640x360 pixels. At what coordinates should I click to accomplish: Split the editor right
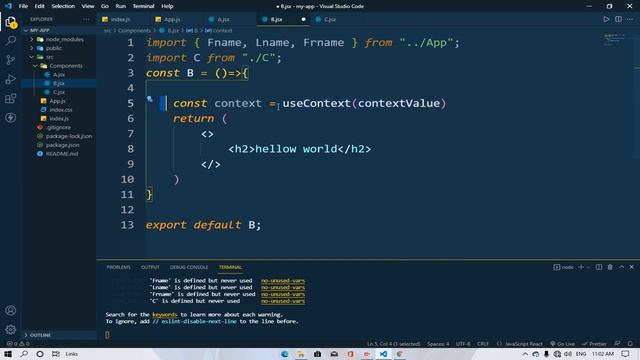coord(618,19)
